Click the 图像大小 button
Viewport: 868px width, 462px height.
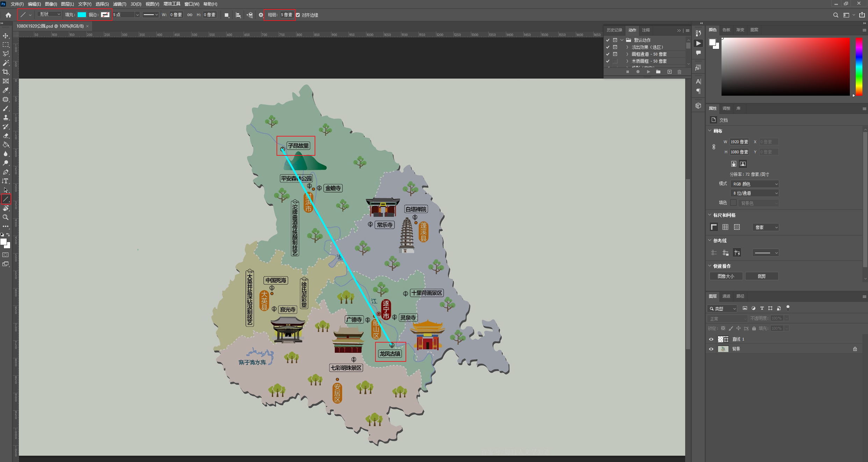click(x=726, y=276)
